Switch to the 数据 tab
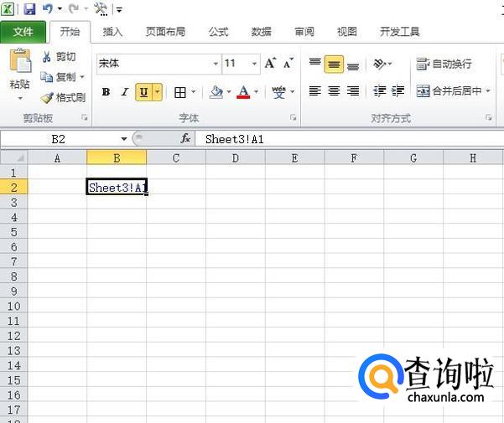The height and width of the screenshot is (423, 504). pyautogui.click(x=261, y=32)
